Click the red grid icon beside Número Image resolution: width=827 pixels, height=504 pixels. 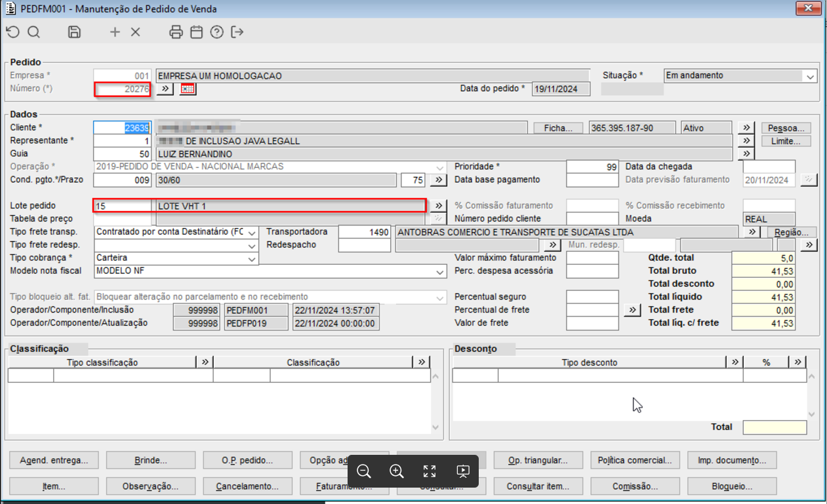(x=188, y=88)
